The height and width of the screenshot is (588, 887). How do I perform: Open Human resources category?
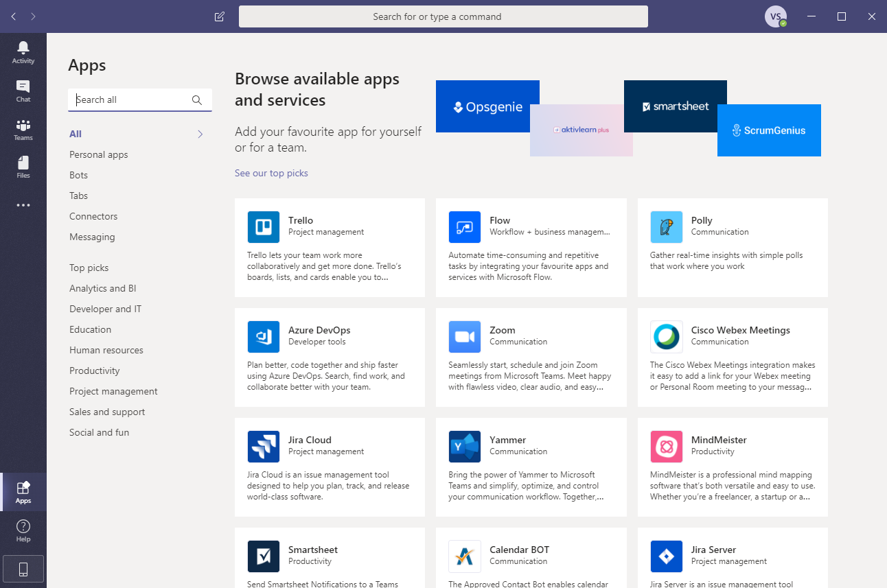click(106, 350)
